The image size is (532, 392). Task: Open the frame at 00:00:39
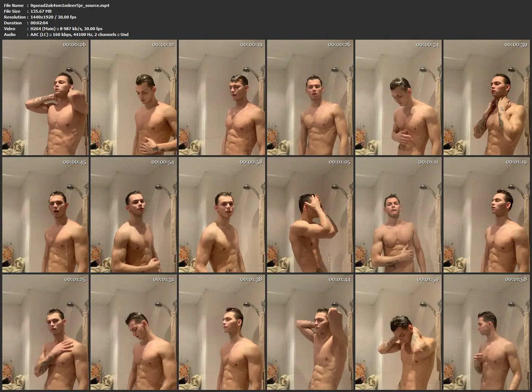(x=487, y=97)
